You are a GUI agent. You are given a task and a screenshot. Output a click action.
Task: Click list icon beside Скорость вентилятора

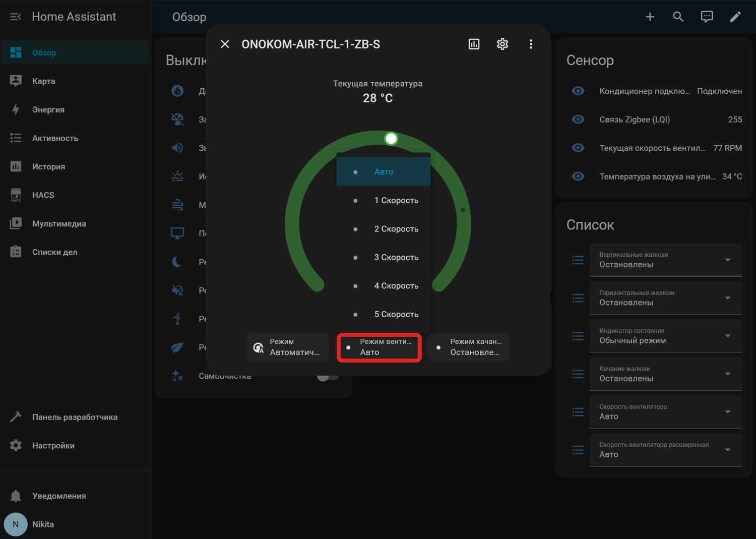point(578,412)
